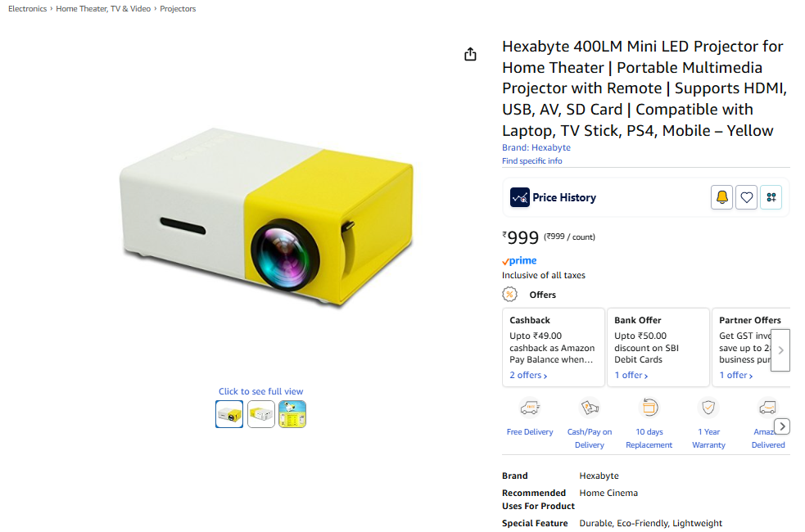Click the Free Delivery truck icon

click(530, 408)
